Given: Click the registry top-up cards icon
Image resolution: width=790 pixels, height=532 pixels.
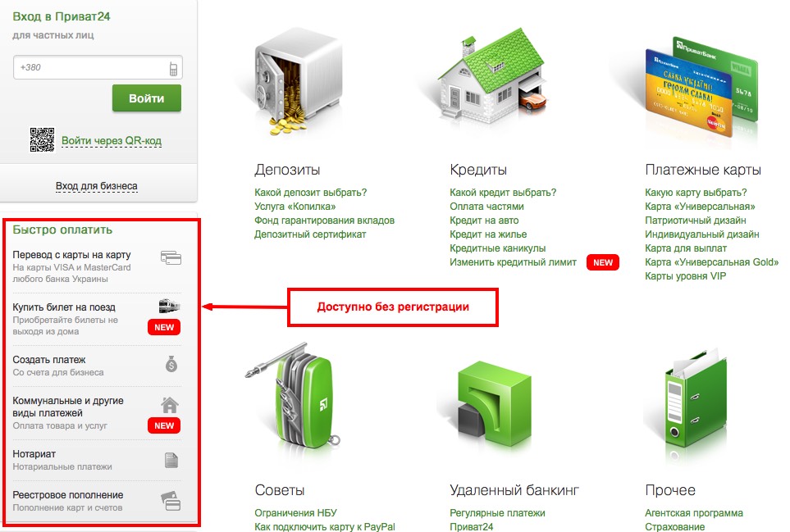Looking at the screenshot, I should tap(171, 502).
